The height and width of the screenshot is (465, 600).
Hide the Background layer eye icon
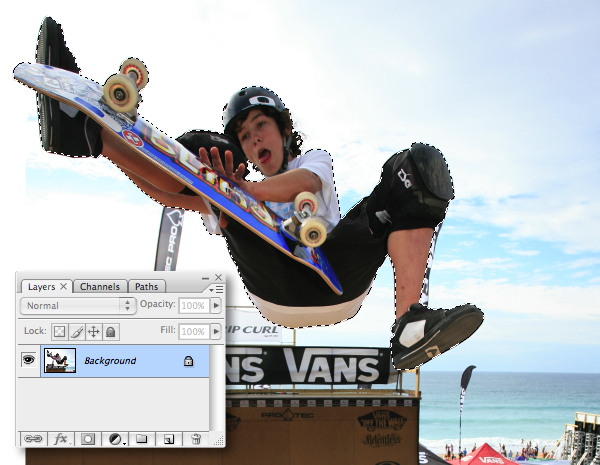click(29, 360)
